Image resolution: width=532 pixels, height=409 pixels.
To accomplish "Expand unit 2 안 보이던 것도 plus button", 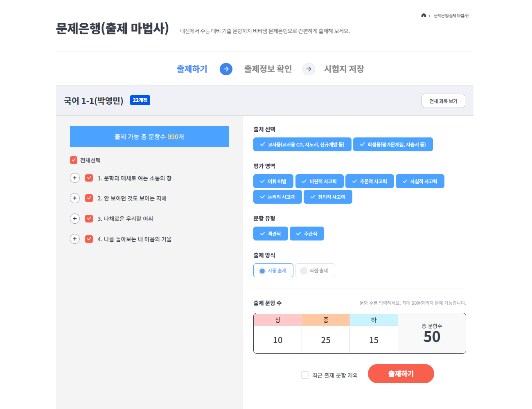I will coord(74,198).
